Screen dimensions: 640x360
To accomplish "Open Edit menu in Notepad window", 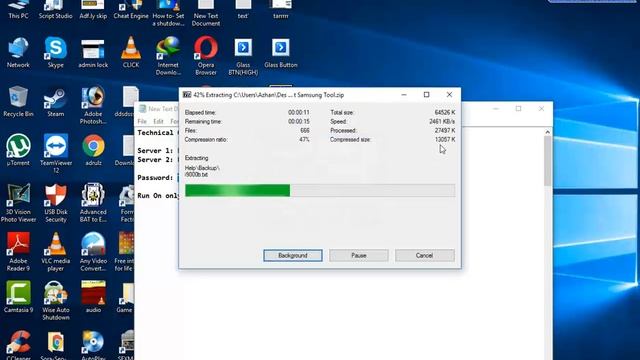I will (158, 122).
